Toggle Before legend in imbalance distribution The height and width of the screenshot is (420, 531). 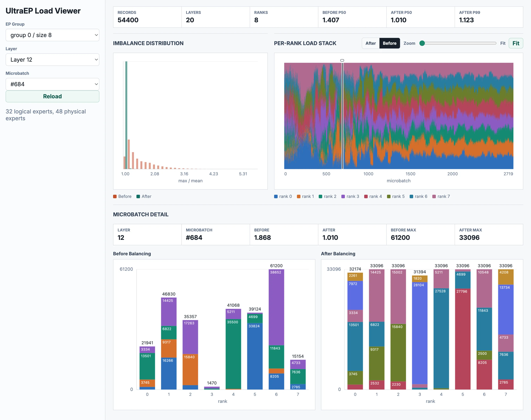(x=122, y=196)
